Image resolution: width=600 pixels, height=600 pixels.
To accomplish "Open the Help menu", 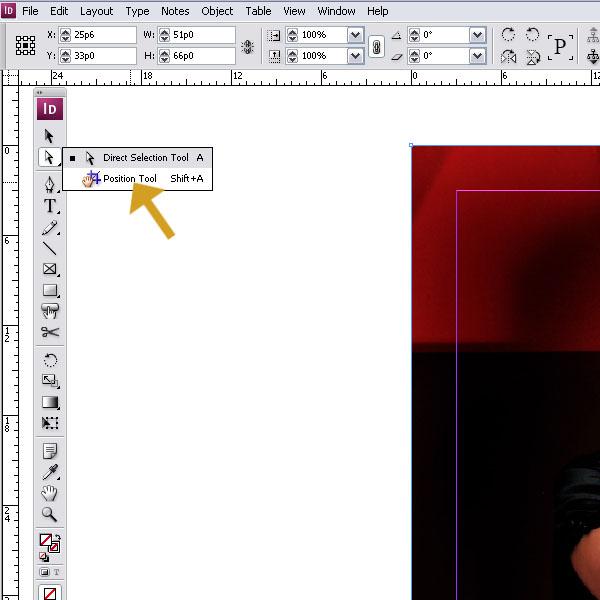I will point(378,11).
